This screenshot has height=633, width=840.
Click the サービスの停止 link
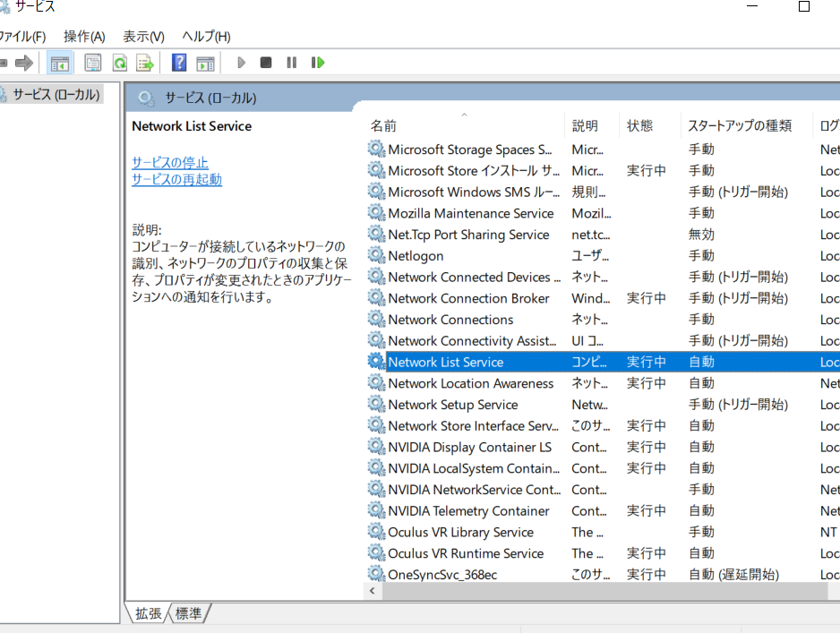click(168, 162)
